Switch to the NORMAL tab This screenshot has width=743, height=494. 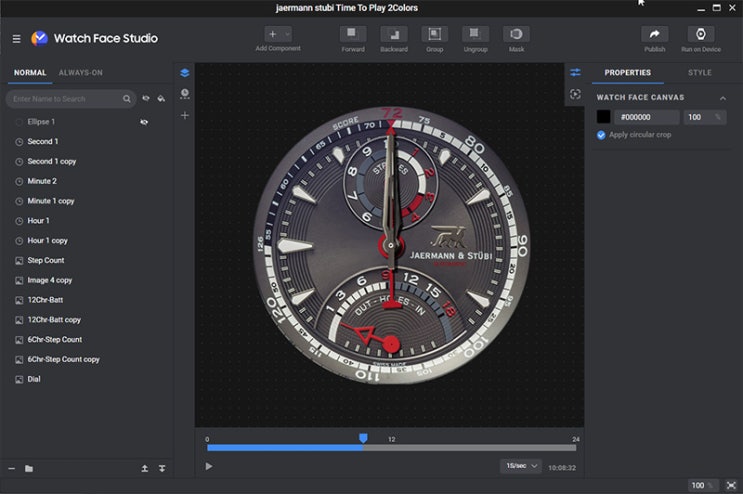(x=30, y=72)
